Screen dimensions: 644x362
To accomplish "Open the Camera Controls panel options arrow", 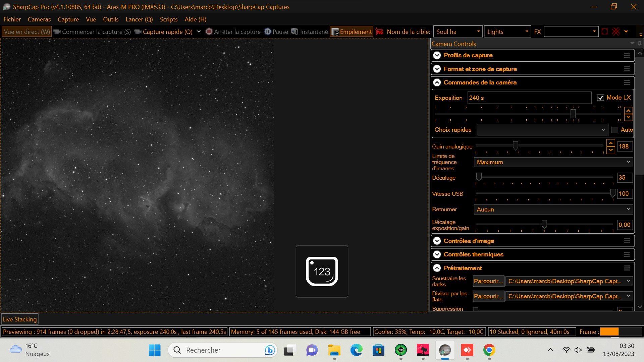I will pyautogui.click(x=632, y=44).
